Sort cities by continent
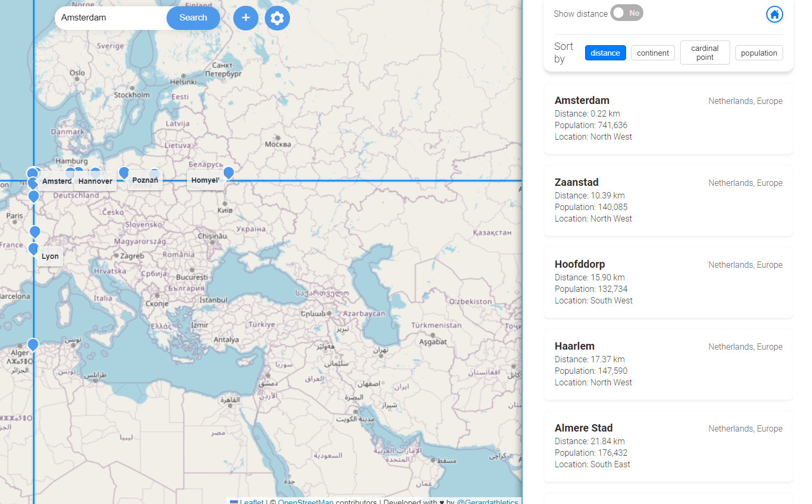This screenshot has width=812, height=504. [652, 53]
